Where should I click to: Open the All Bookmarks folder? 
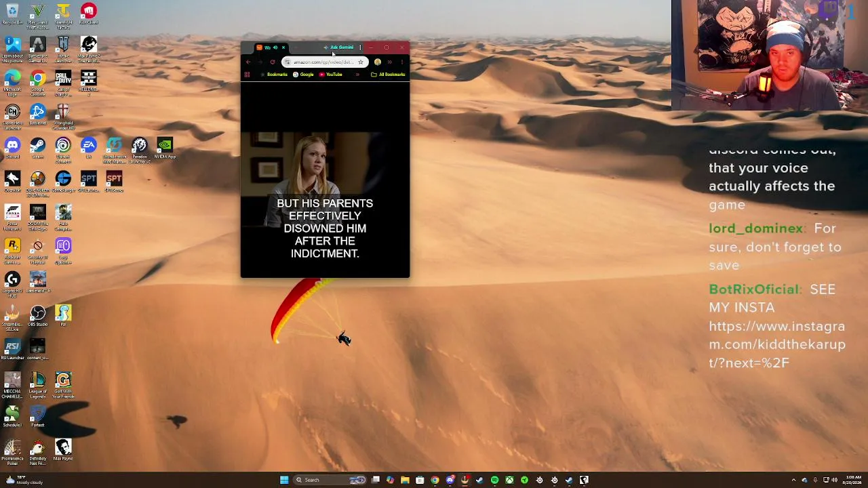click(x=388, y=75)
